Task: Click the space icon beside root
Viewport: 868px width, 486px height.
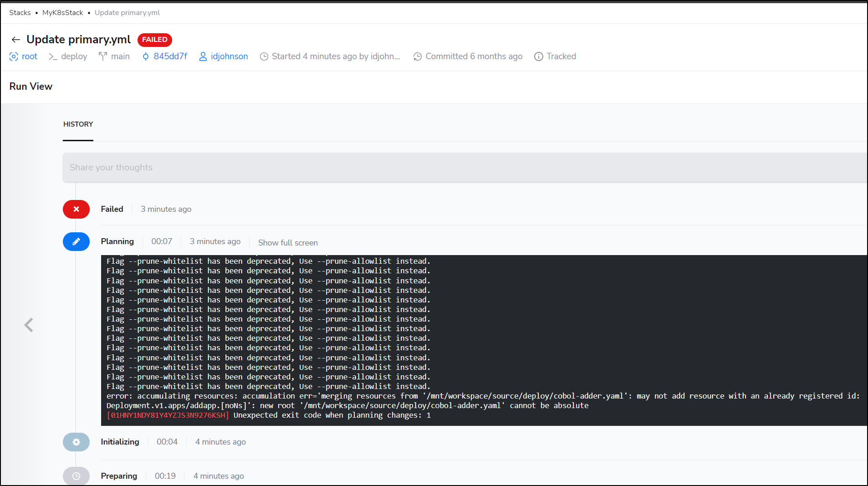Action: coord(14,56)
